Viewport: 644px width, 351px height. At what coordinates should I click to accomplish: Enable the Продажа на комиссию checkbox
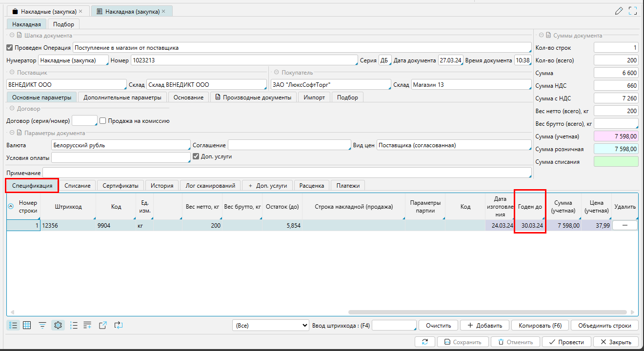[x=102, y=121]
